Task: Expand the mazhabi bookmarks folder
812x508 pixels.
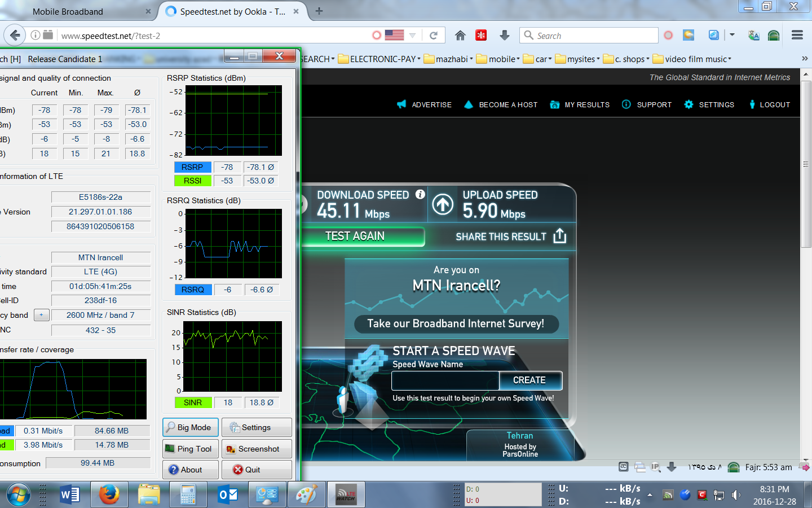Action: click(449, 59)
